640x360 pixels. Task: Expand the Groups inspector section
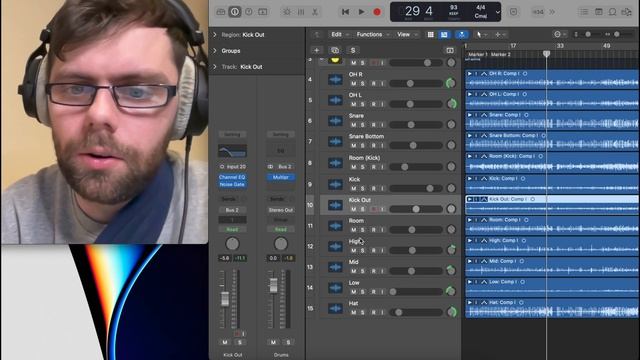click(215, 51)
